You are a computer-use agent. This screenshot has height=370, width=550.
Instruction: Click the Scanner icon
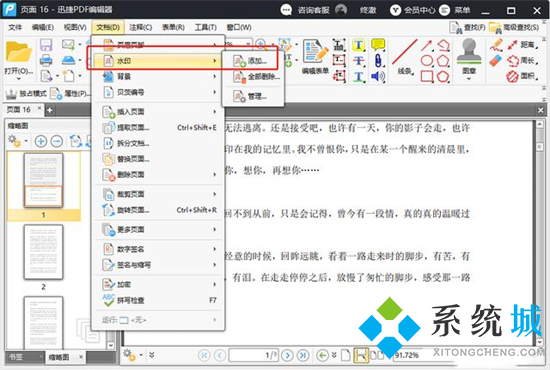pos(68,60)
